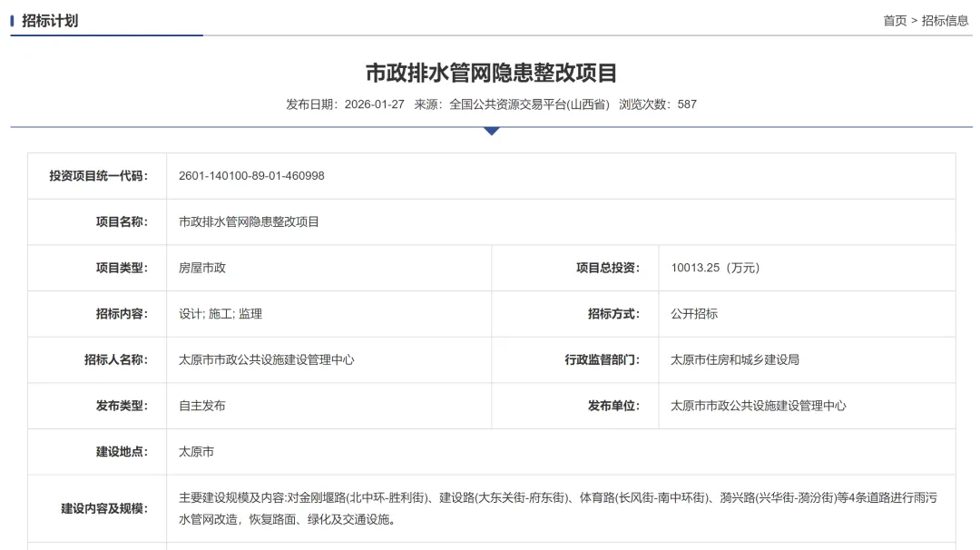Click the tenderer name 太原市市政公共设施建设管理中心
Screen dimensions: 980x550
point(266,359)
